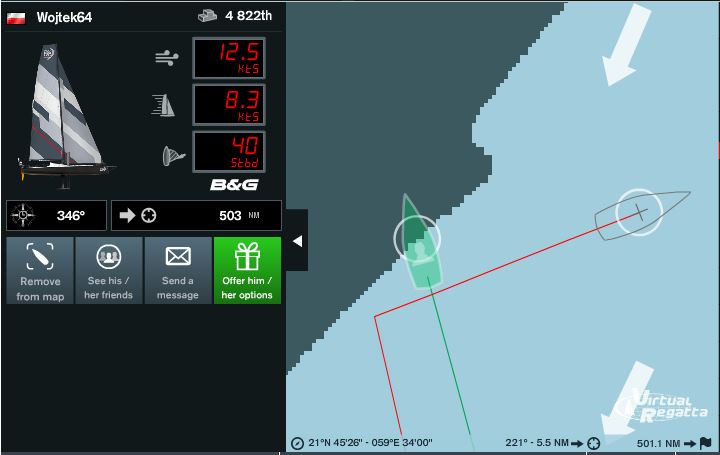This screenshot has height=455, width=720.
Task: Click the boat speed sail icon
Action: pos(163,105)
